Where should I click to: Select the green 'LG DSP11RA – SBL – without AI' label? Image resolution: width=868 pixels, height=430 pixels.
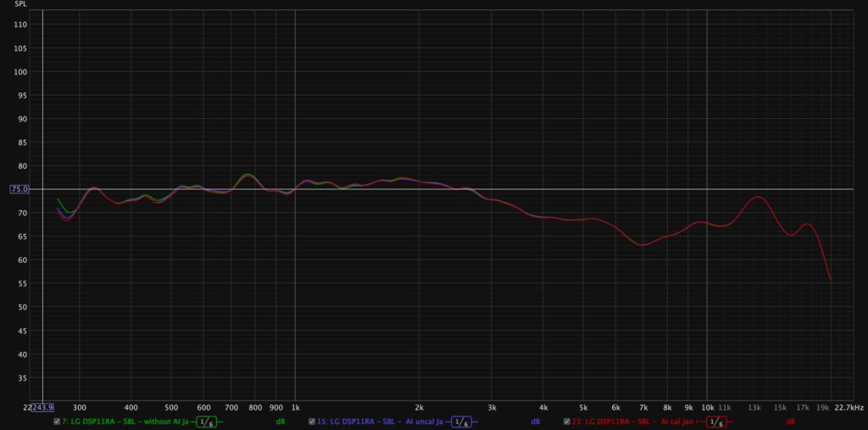pos(125,422)
